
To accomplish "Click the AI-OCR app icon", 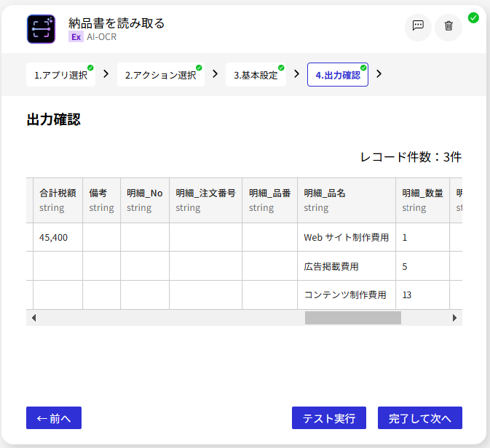I will click(41, 29).
